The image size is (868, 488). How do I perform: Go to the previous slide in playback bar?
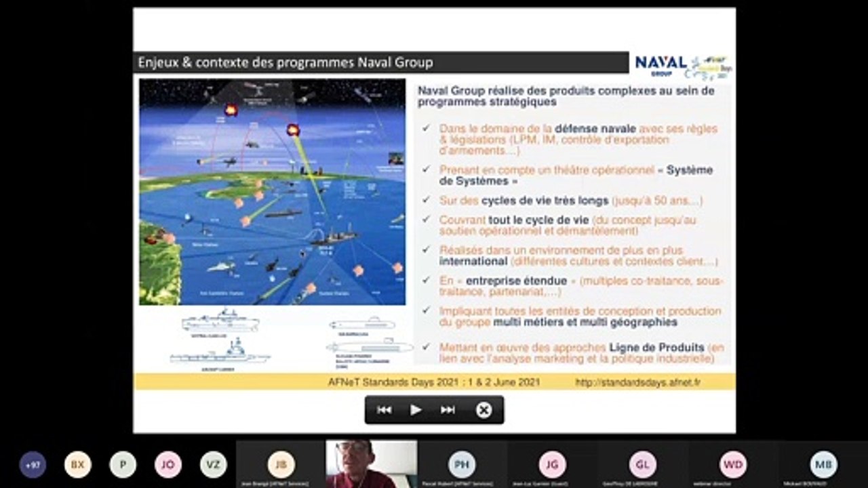coord(384,409)
